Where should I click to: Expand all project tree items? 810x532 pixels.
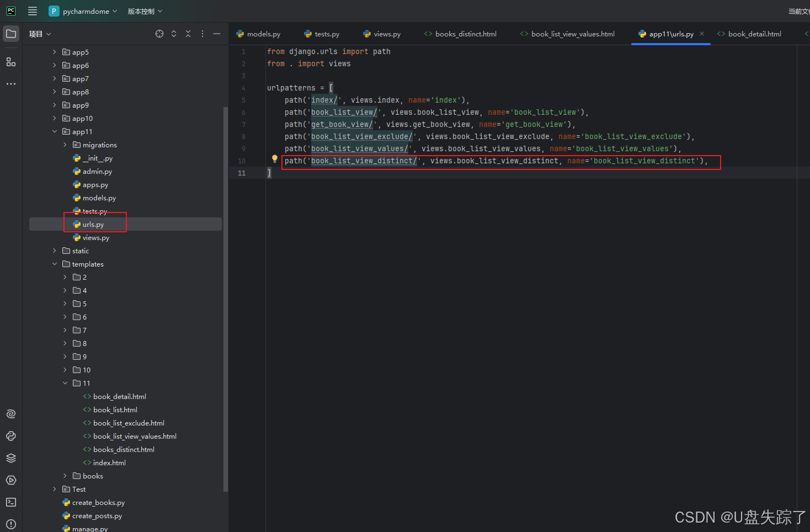tap(174, 34)
